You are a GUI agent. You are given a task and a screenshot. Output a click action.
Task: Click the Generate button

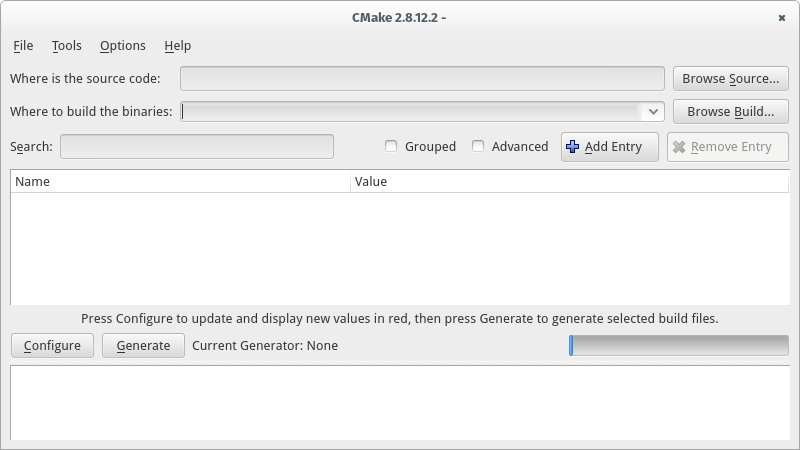143,346
